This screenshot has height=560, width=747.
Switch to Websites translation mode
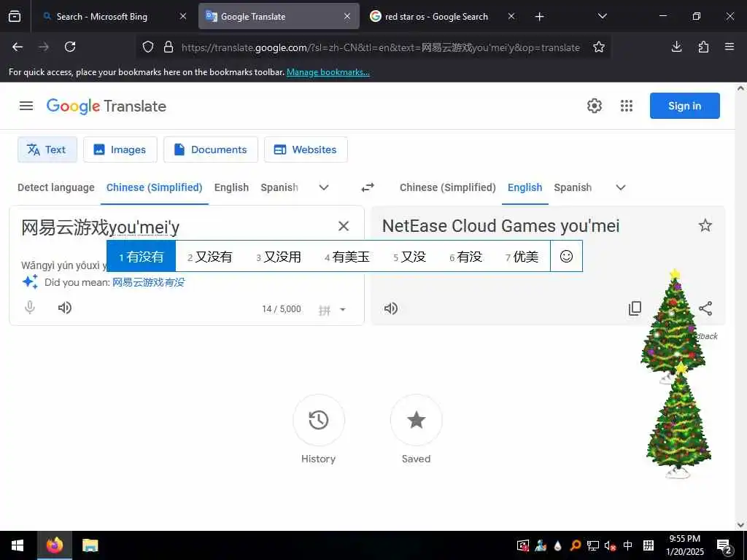[306, 149]
